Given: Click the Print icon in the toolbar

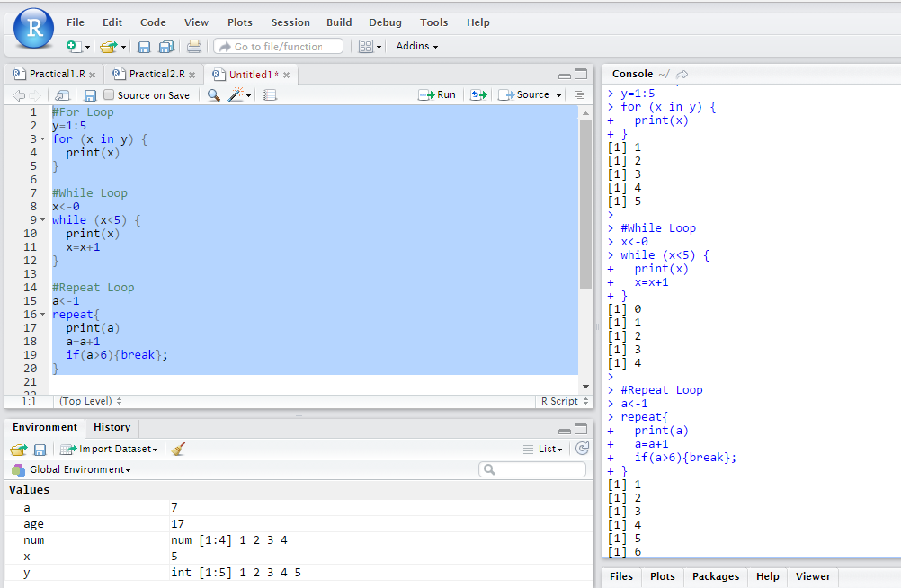Looking at the screenshot, I should [x=194, y=45].
